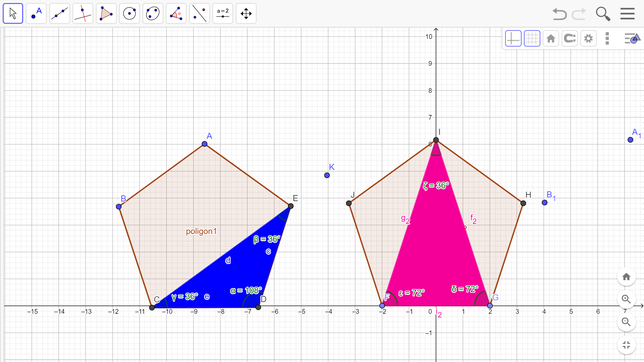Viewport: 644px width, 362px height.
Task: Activate Move Graphics View tool
Action: (246, 13)
